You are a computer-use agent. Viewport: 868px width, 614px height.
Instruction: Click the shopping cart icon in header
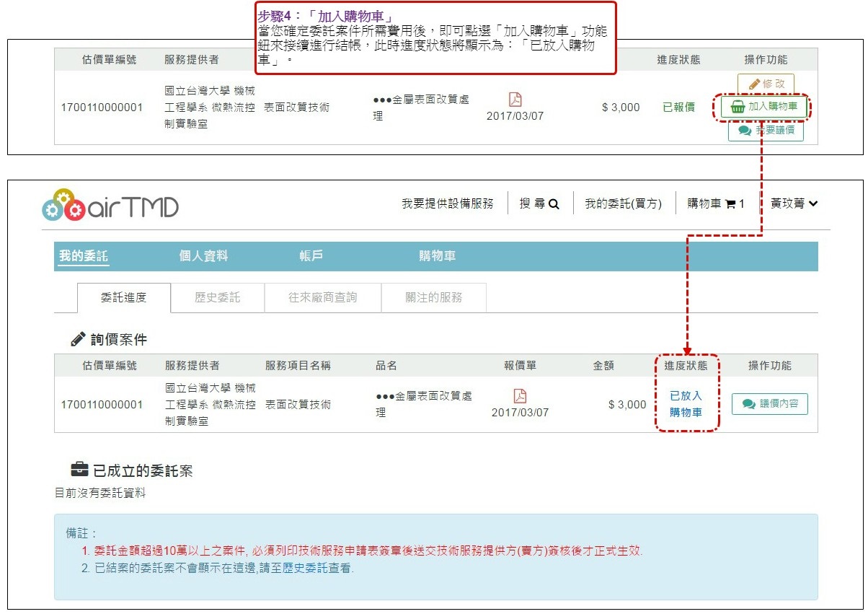click(x=730, y=204)
